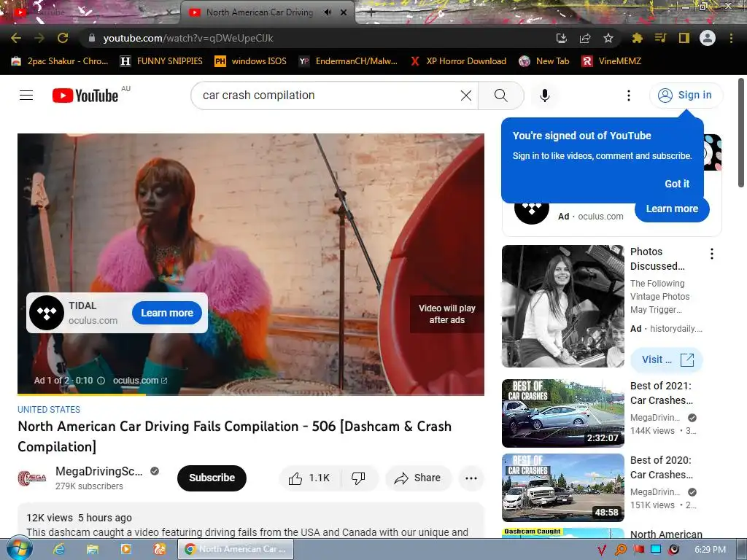Open the media control icon in the toolbar
This screenshot has width=747, height=560.
(x=660, y=38)
